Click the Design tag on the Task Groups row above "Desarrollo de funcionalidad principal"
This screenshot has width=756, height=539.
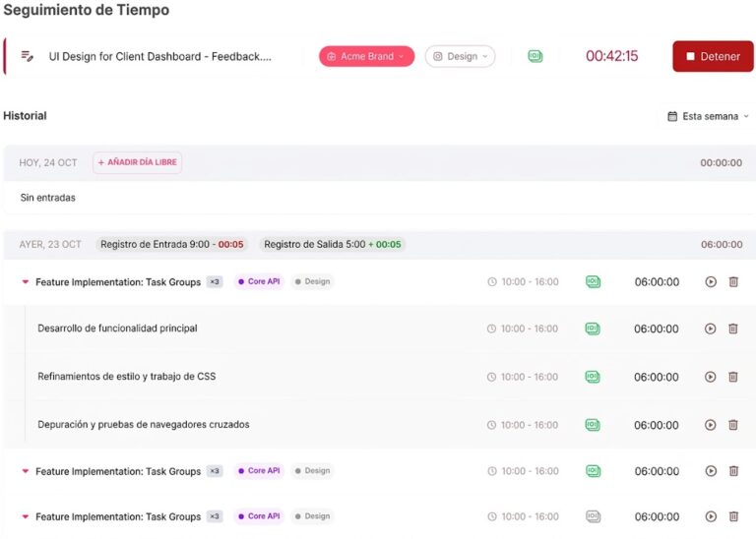click(x=312, y=281)
